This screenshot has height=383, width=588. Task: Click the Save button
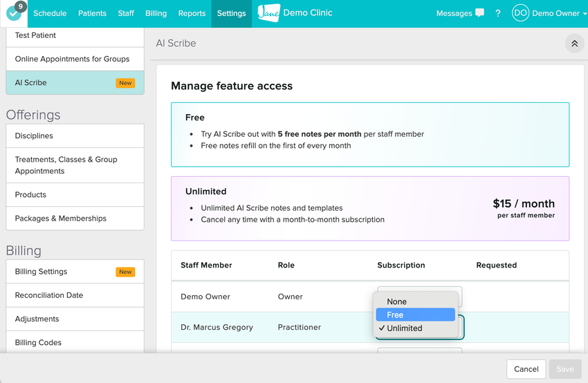pos(564,369)
